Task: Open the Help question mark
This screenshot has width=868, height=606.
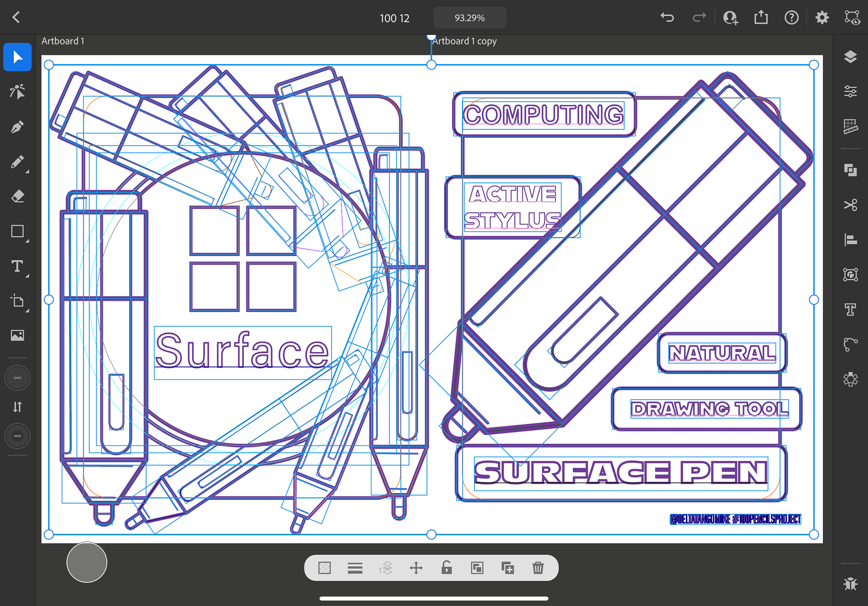Action: coord(792,18)
